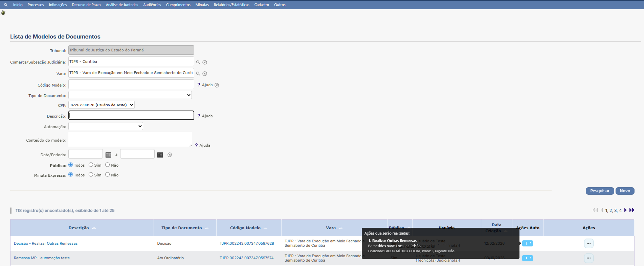Clear the Comarca/Subseção Judiciária field
The image size is (644, 266).
[205, 62]
